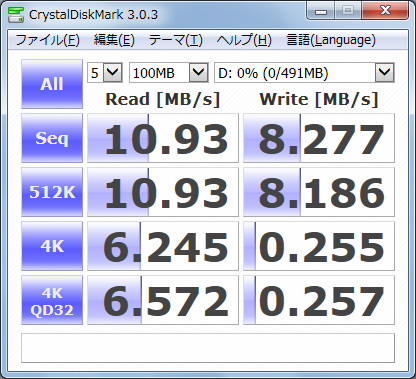The image size is (416, 379).
Task: Start the Seq benchmark test
Action: pos(52,138)
